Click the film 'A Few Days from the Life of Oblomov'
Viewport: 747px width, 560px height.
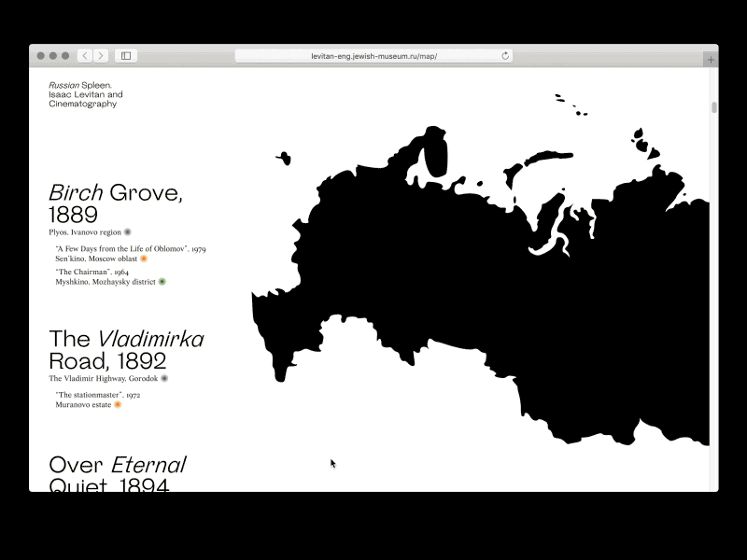pos(131,250)
